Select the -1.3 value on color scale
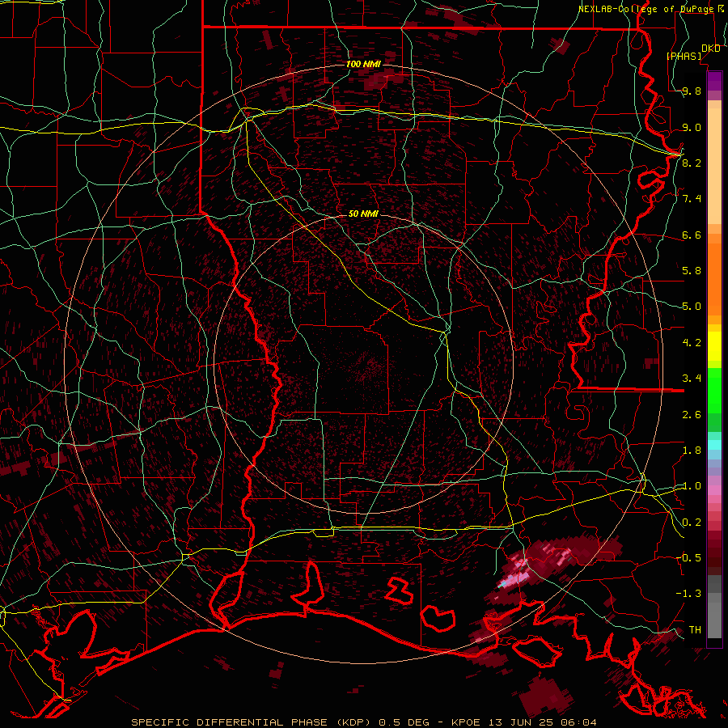 click(x=688, y=594)
